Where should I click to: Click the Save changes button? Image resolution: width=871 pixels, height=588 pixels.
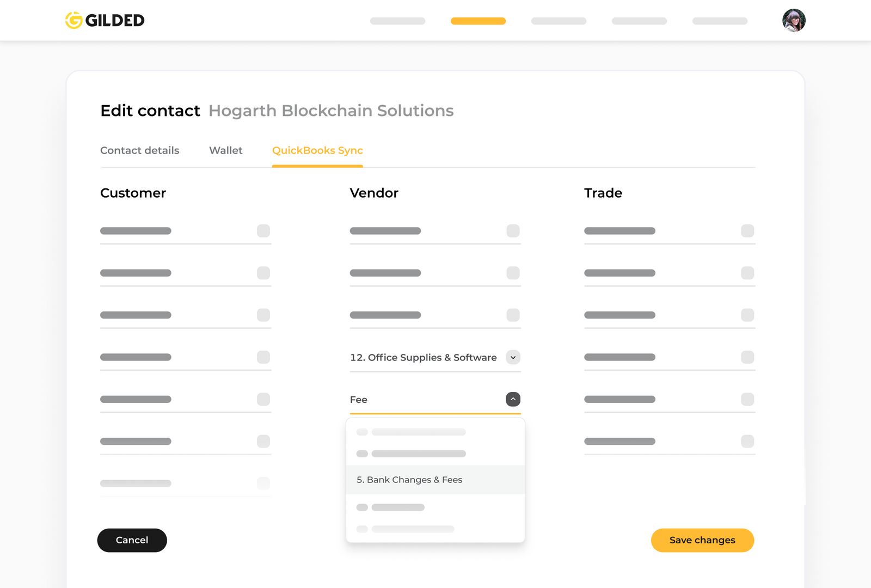[x=702, y=540]
